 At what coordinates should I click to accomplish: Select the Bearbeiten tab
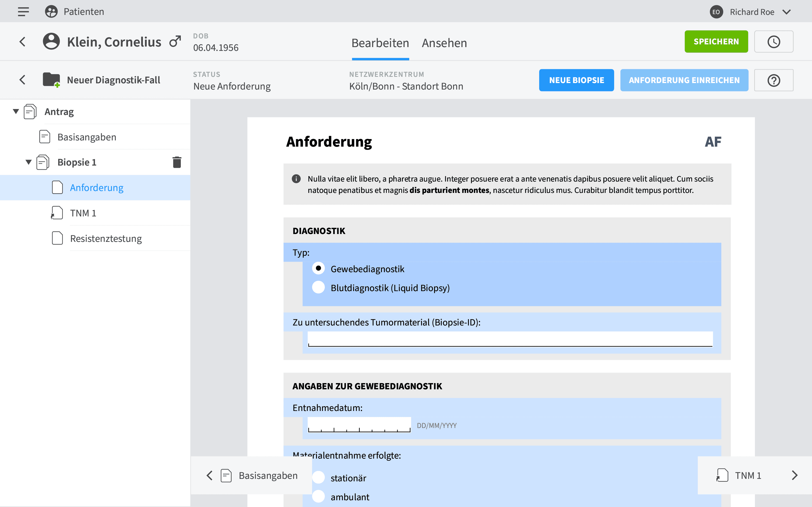coord(380,43)
